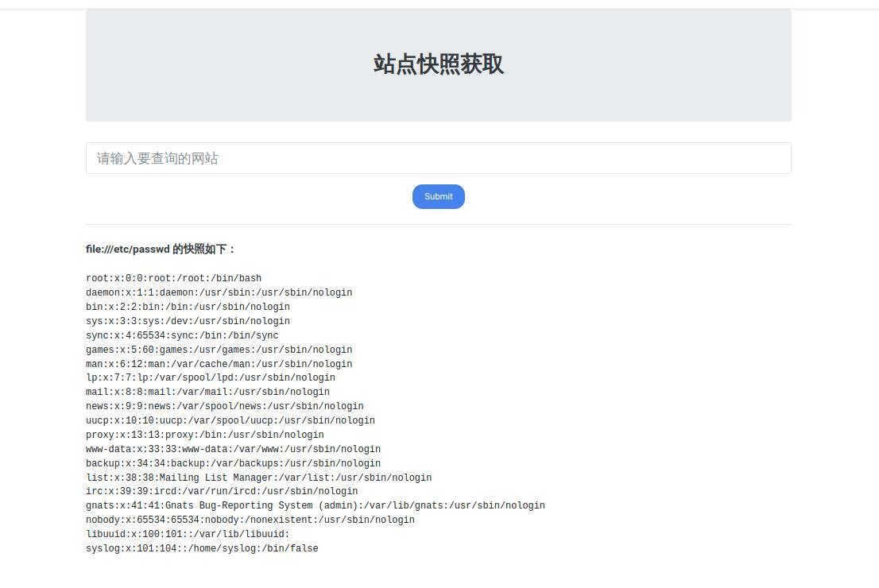Click the lp spool entry line
879x588 pixels.
[210, 378]
